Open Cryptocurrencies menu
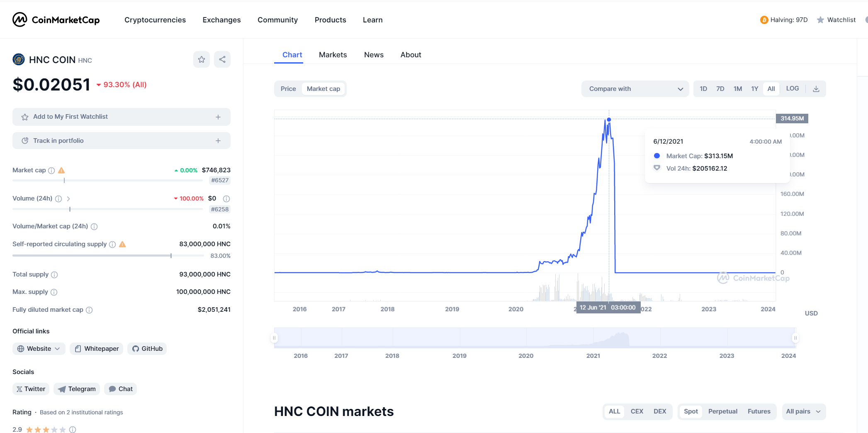868x433 pixels. (155, 20)
